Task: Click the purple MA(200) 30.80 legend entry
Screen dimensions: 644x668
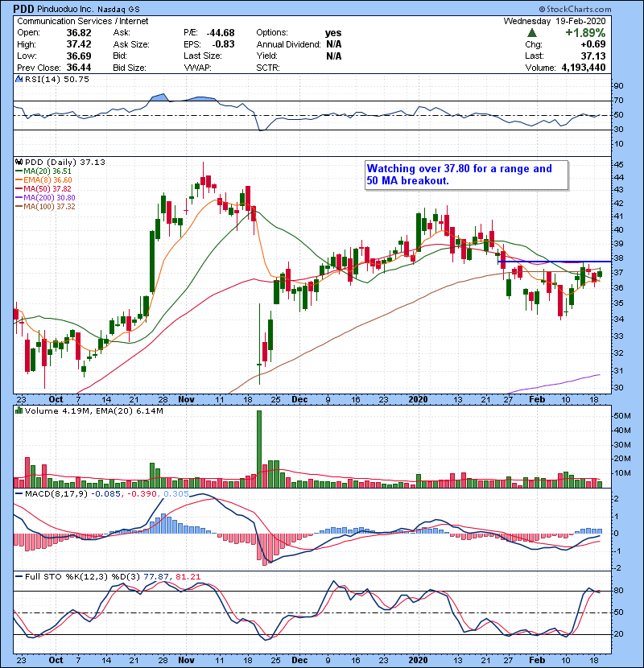Action: [45, 198]
